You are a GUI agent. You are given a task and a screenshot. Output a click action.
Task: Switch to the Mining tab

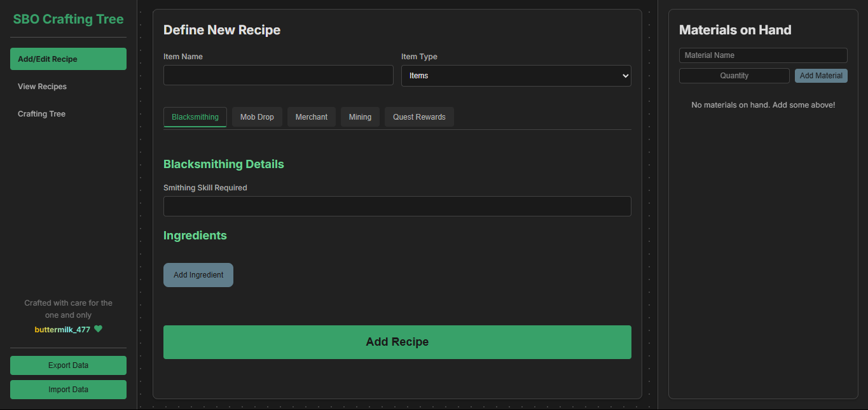tap(360, 117)
